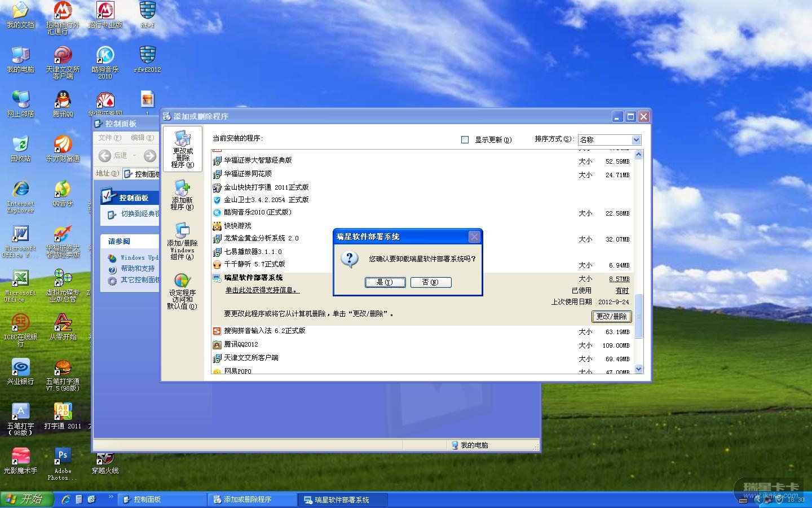Image resolution: width=812 pixels, height=508 pixels.
Task: Open the 天津文交所客户端 desktop shortcut
Action: coord(63,63)
